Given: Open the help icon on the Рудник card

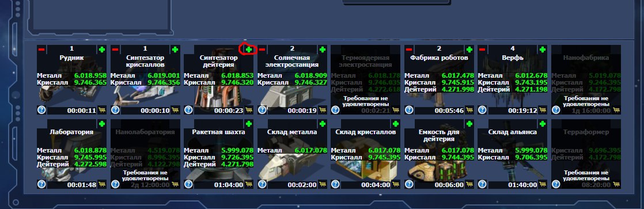Looking at the screenshot, I should coord(41,110).
